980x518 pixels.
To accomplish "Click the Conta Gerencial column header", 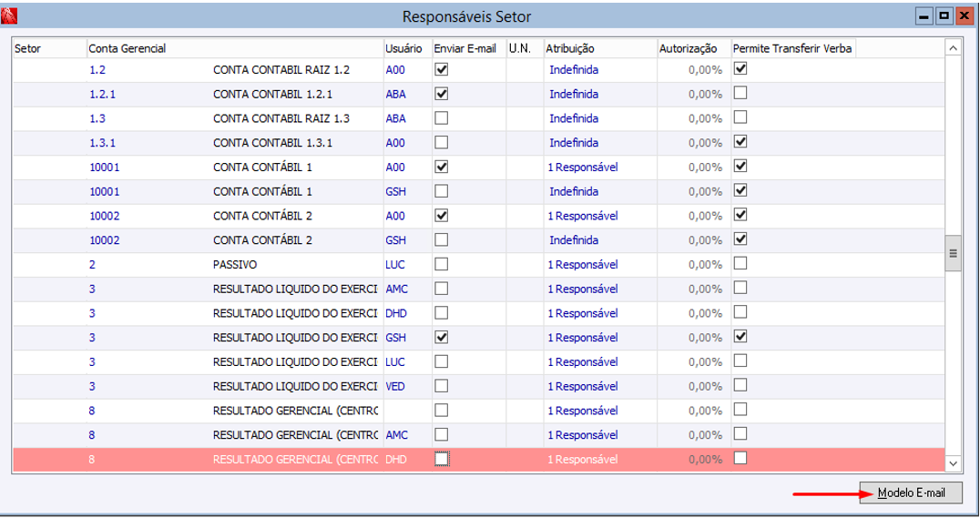I will coord(235,48).
